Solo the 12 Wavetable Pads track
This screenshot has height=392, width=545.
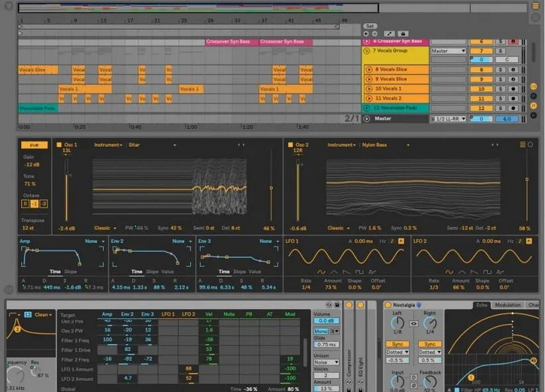point(501,109)
